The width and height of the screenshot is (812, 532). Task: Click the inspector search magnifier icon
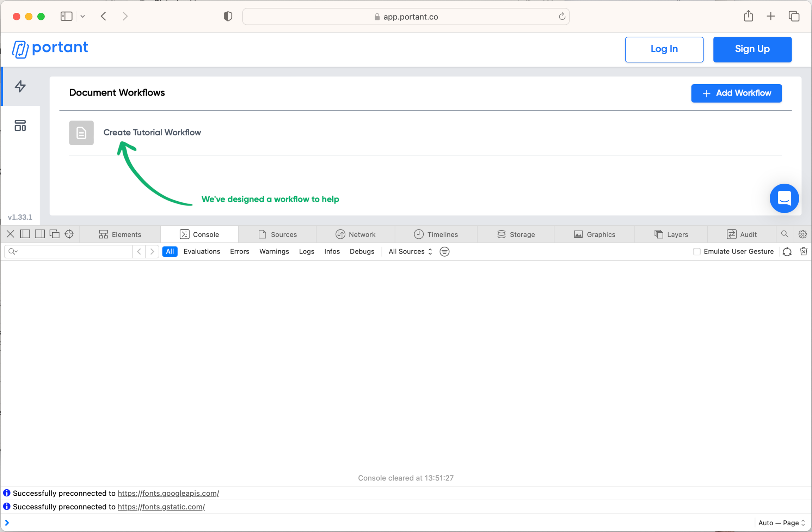(x=785, y=234)
